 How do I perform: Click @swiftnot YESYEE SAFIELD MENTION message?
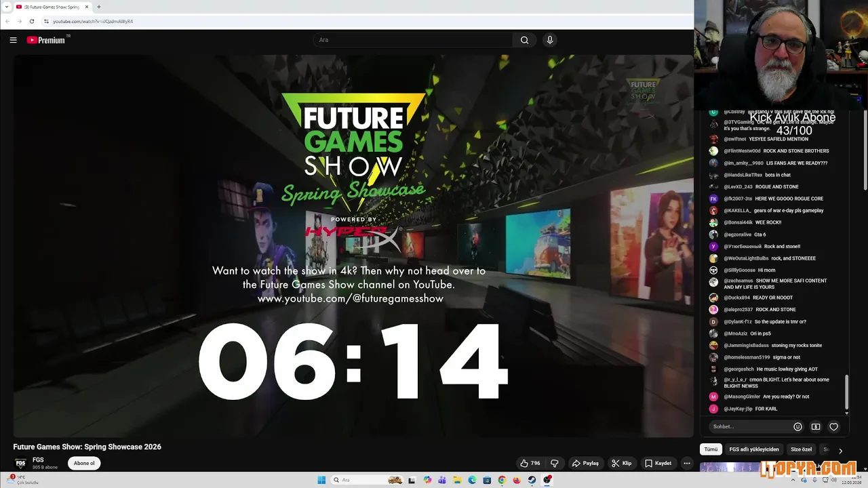pos(758,139)
